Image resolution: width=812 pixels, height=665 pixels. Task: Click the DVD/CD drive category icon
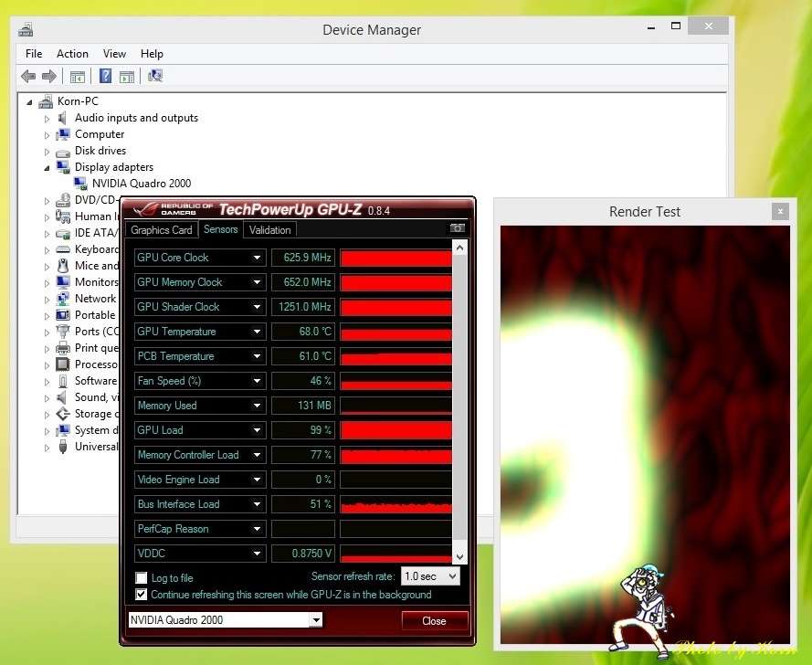63,200
